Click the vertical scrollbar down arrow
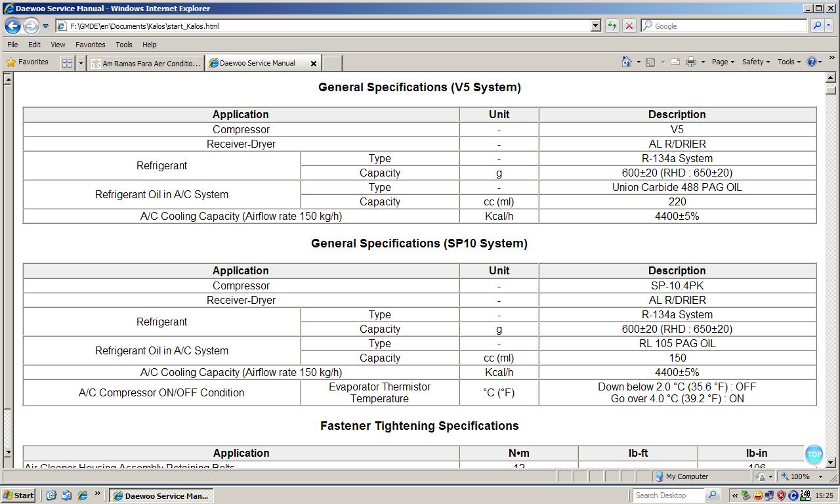840x504 pixels. point(830,462)
